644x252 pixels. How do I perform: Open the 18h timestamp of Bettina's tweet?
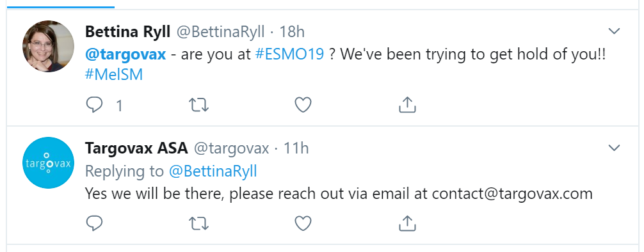[x=292, y=31]
